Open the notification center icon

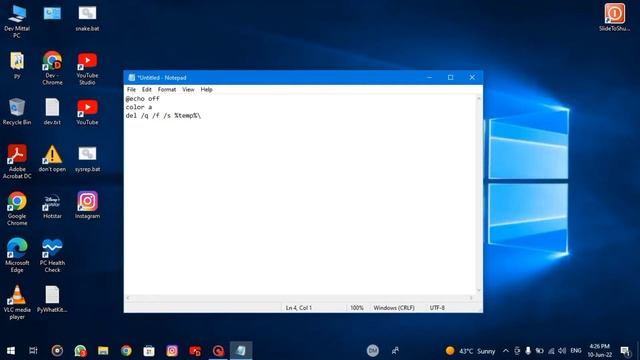(625, 351)
